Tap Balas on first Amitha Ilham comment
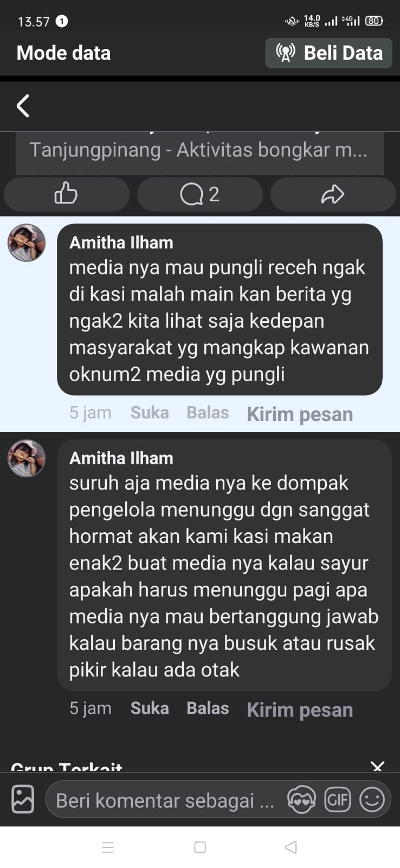Image resolution: width=400 pixels, height=868 pixels. tap(208, 413)
